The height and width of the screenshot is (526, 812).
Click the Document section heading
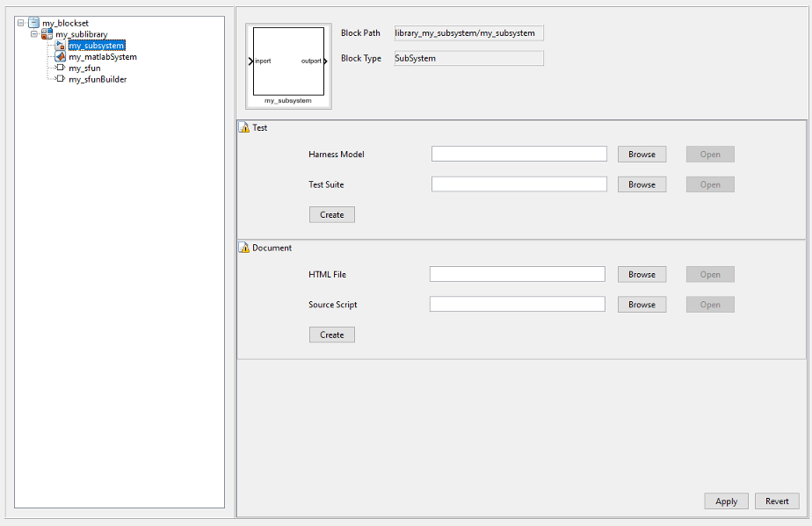pyautogui.click(x=272, y=248)
